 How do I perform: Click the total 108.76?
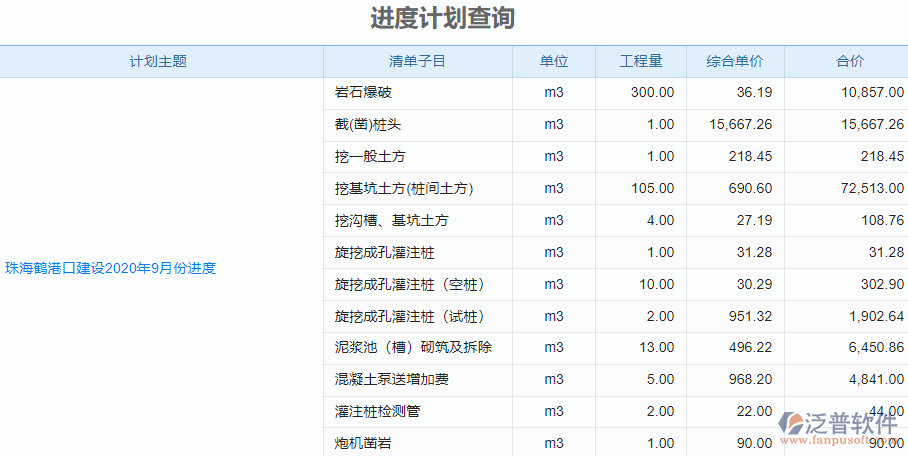pyautogui.click(x=883, y=220)
